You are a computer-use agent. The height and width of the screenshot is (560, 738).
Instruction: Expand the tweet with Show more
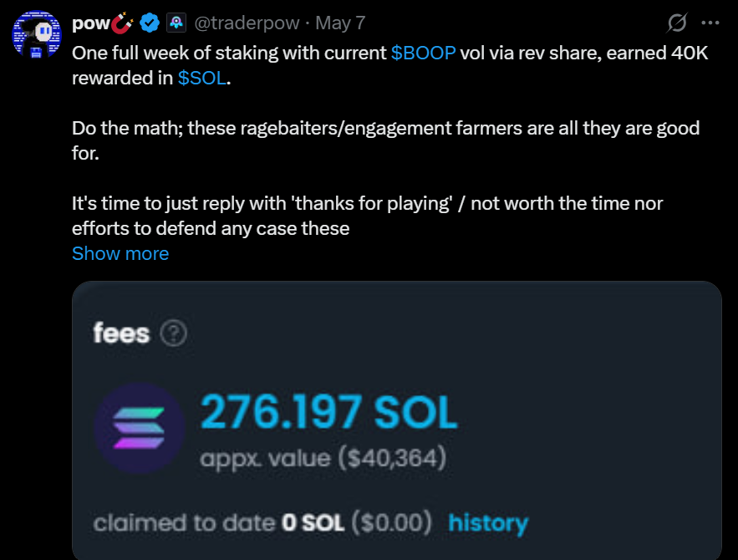120,253
